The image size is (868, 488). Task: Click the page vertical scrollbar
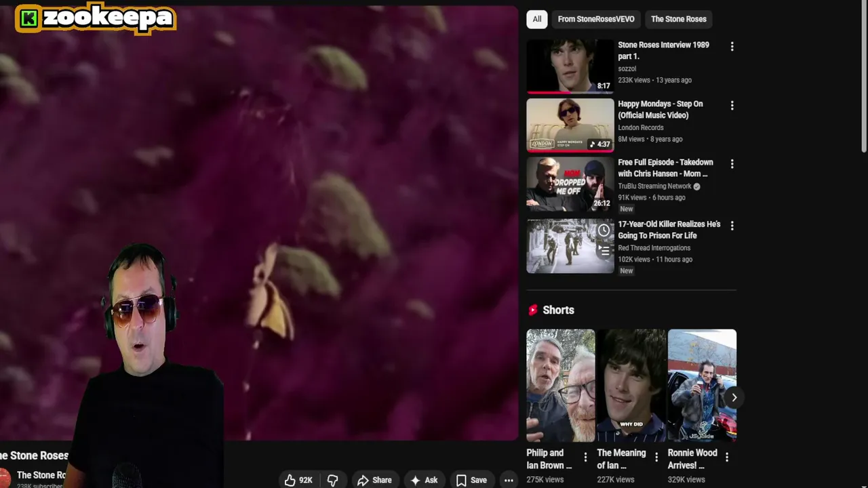pos(864,78)
